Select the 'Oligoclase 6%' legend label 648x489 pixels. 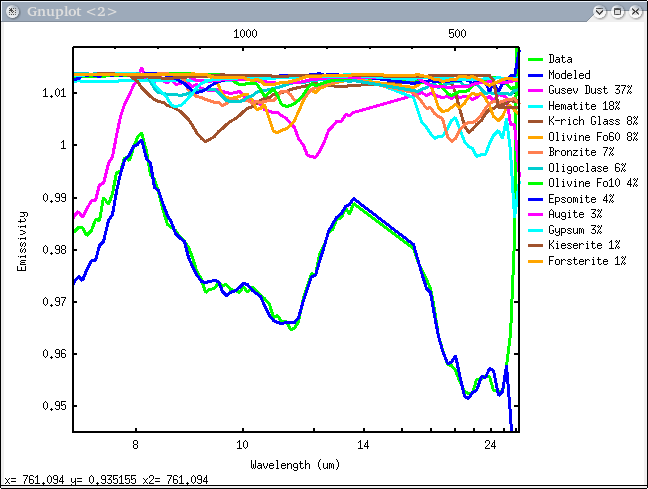587,168
